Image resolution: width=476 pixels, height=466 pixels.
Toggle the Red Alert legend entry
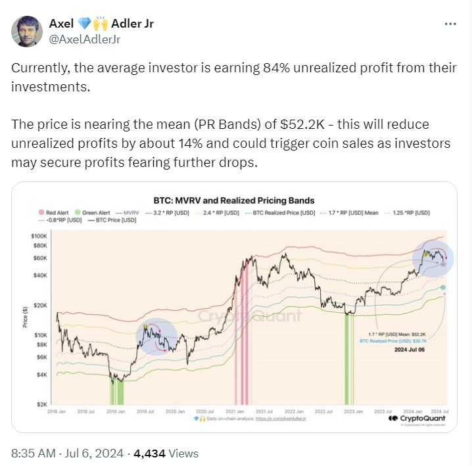coord(54,213)
